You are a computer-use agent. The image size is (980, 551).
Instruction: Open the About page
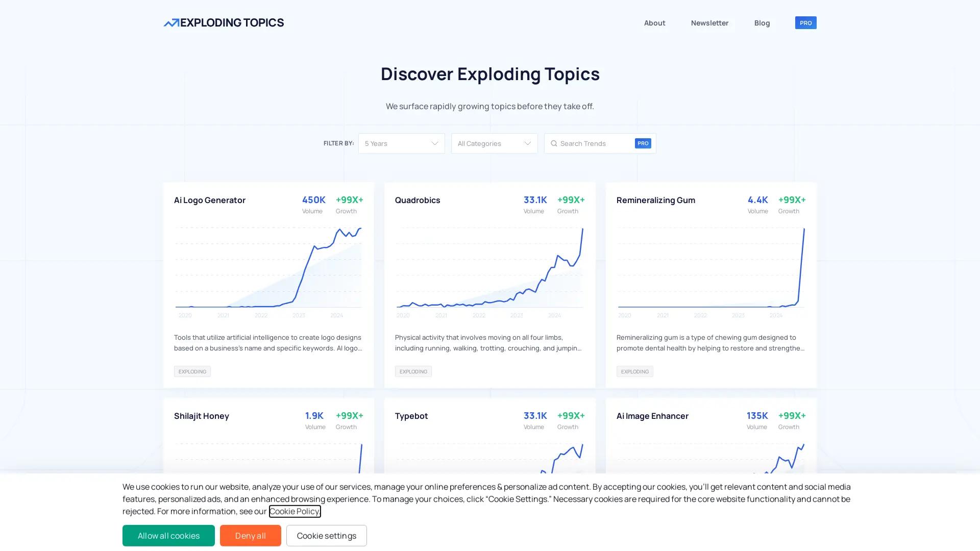click(654, 23)
